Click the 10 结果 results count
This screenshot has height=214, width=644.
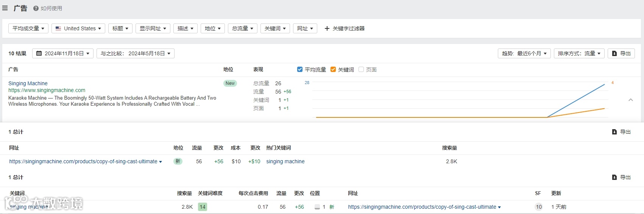[17, 53]
